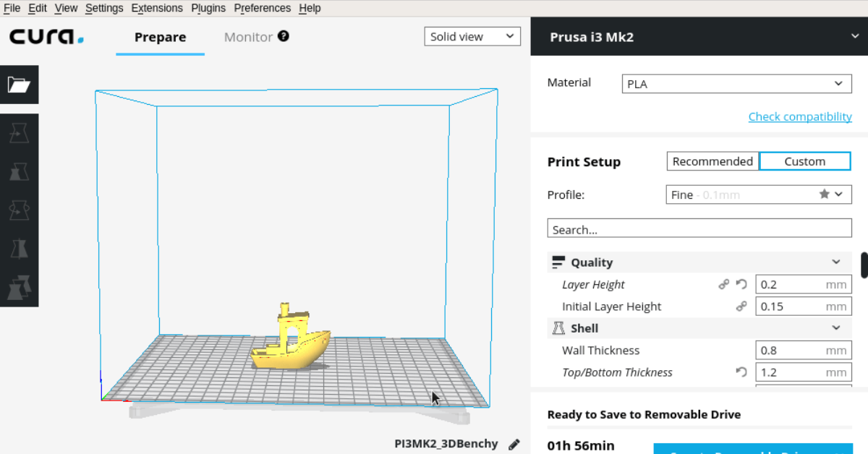Rename the print job with the pencil icon
Screen dimensions: 868x454
pyautogui.click(x=514, y=444)
